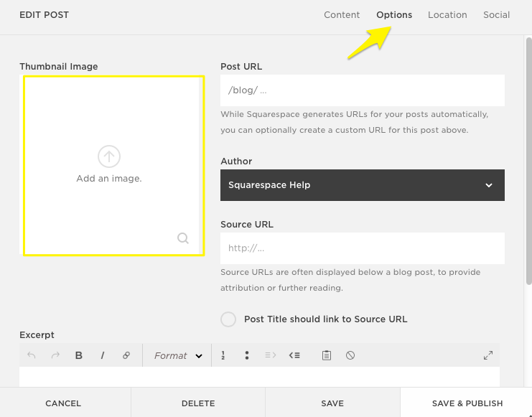Image resolution: width=532 pixels, height=417 pixels.
Task: Click the paste as plain text icon
Action: (x=327, y=355)
